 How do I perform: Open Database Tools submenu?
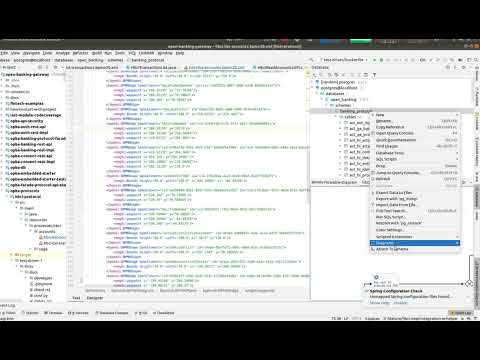(x=415, y=153)
